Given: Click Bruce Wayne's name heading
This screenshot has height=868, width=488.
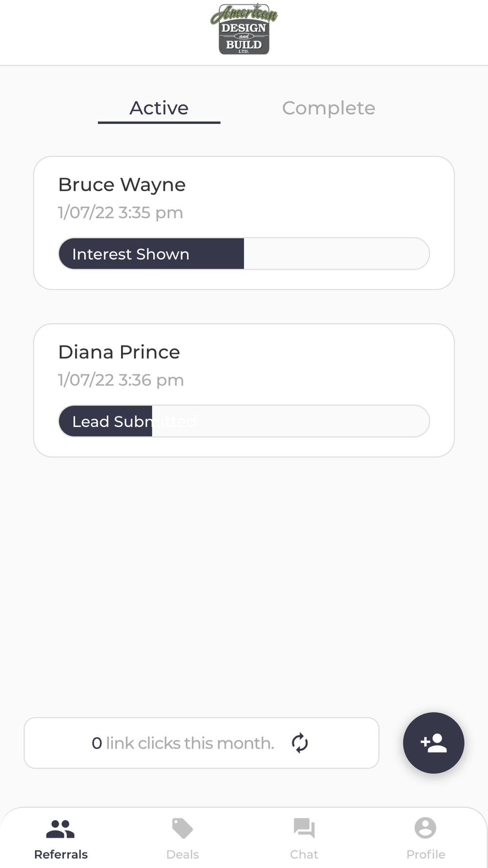Looking at the screenshot, I should click(122, 185).
